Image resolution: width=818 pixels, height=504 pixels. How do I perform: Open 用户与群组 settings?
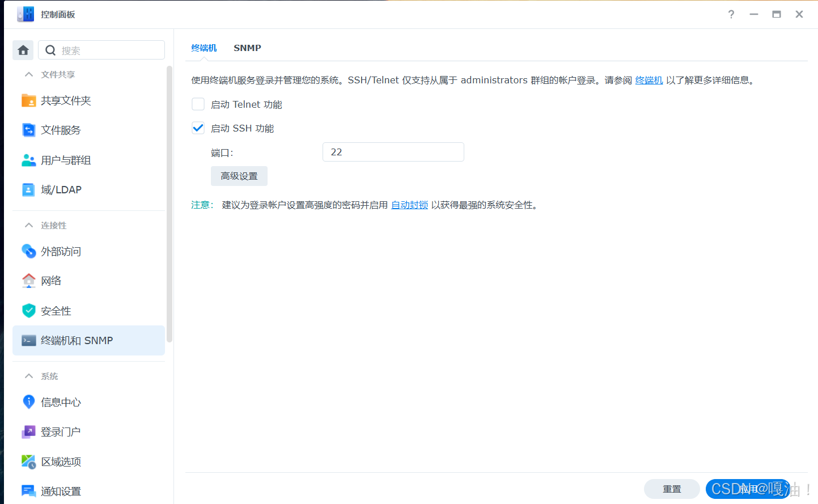tap(67, 160)
